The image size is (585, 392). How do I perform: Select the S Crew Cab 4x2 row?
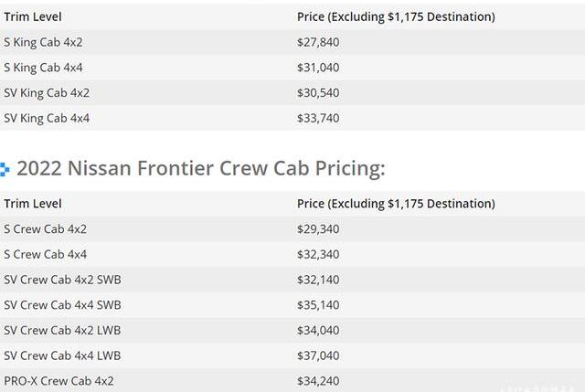click(292, 229)
